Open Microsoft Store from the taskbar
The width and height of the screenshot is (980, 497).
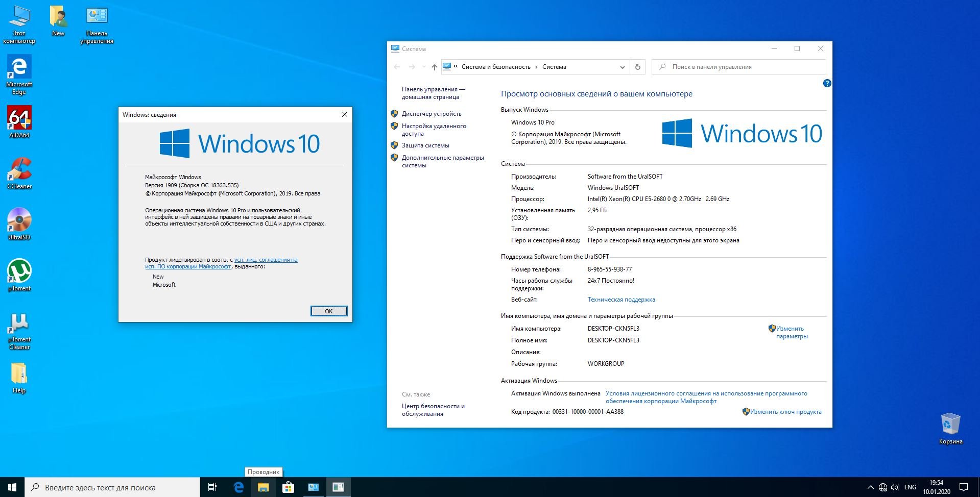tap(288, 487)
